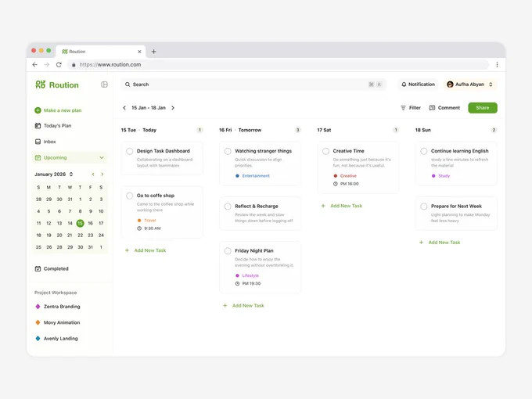The width and height of the screenshot is (532, 399).
Task: Click the Creative tag
Action: [x=345, y=176]
